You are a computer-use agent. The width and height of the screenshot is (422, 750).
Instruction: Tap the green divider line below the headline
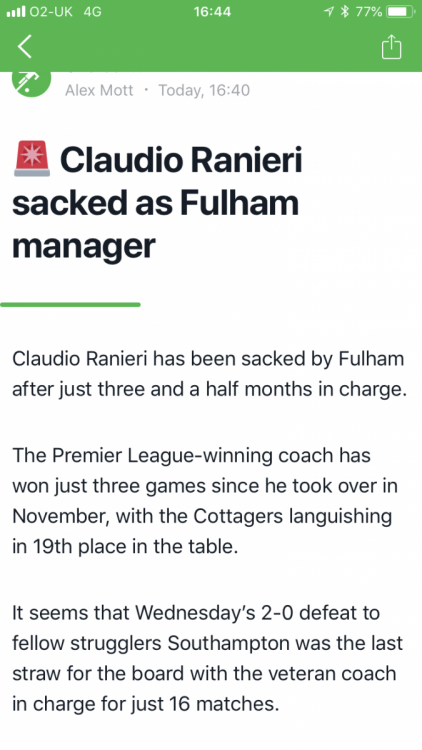(x=70, y=304)
